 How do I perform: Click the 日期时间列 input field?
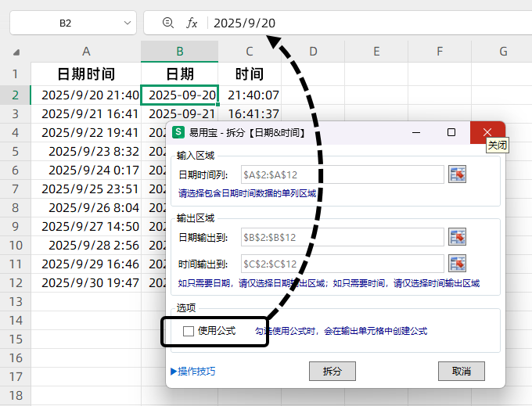[x=342, y=174]
